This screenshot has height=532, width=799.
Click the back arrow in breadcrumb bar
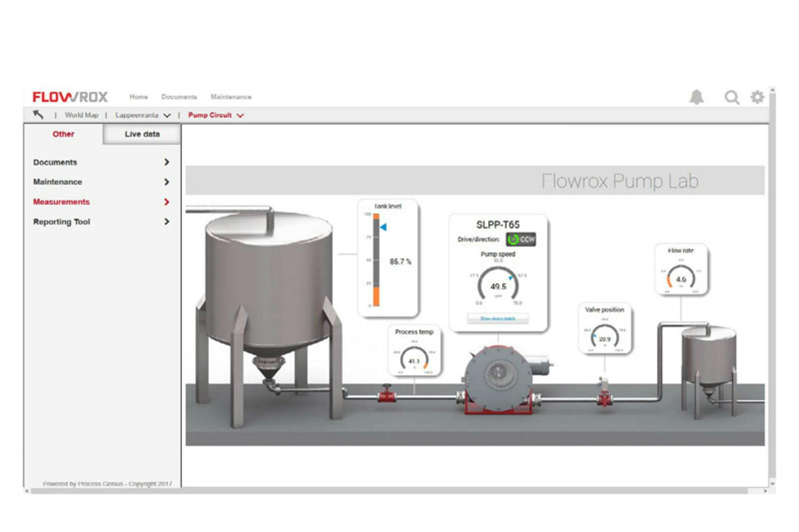click(38, 115)
